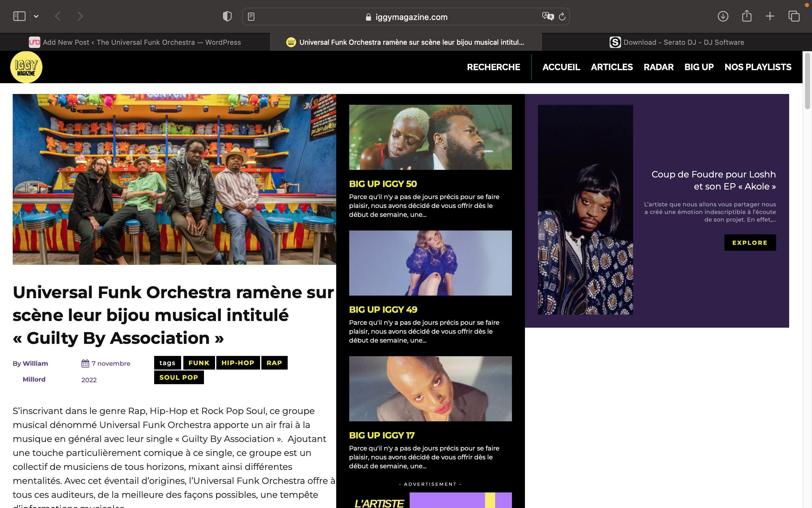Reload the page with refresh icon
812x508 pixels.
562,17
